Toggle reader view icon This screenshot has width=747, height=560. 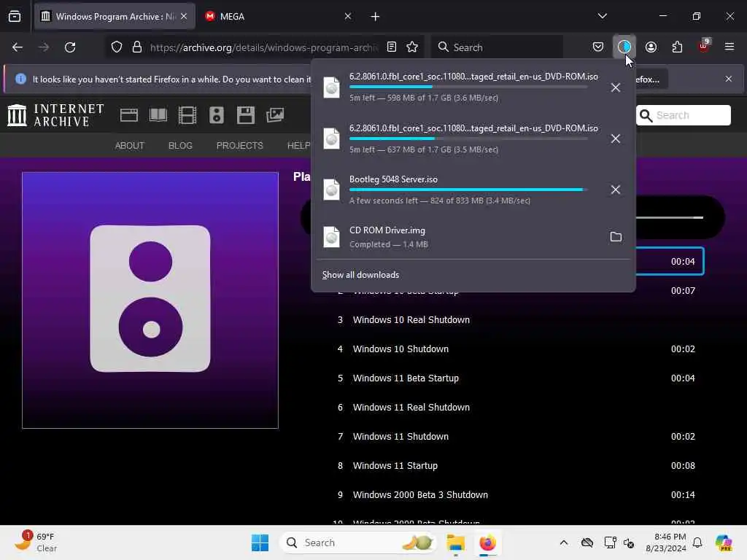pyautogui.click(x=392, y=47)
